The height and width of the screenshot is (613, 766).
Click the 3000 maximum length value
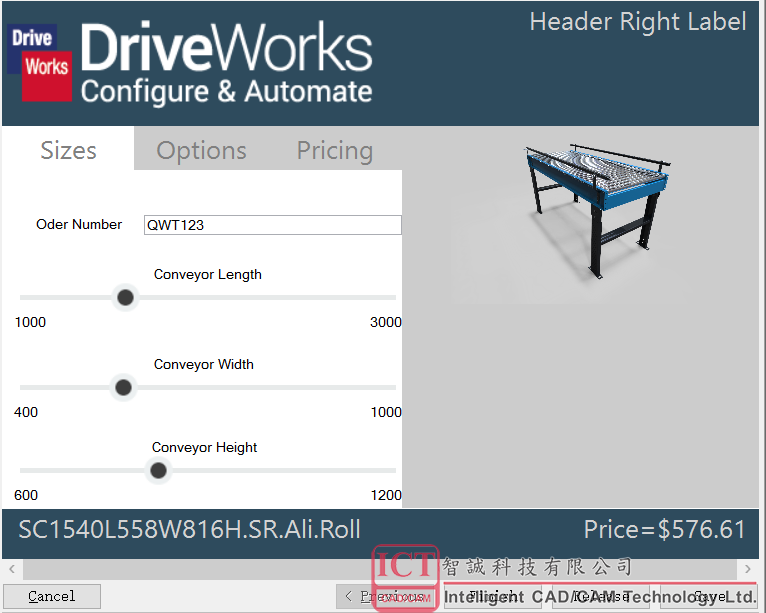point(385,322)
